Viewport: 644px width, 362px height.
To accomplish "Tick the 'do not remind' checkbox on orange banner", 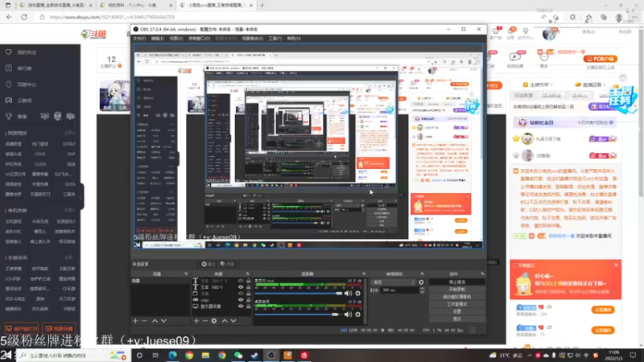I will click(x=515, y=265).
